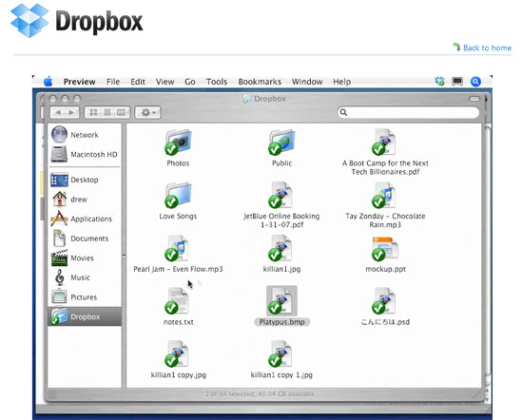Go forward with the Finder forward arrow
This screenshot has width=523, height=420.
point(71,112)
